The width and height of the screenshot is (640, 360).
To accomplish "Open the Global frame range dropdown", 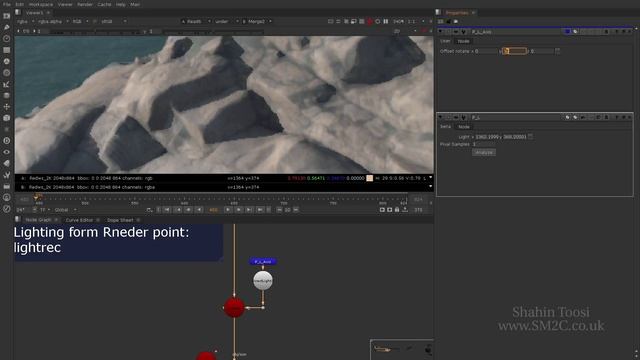I will click(65, 210).
